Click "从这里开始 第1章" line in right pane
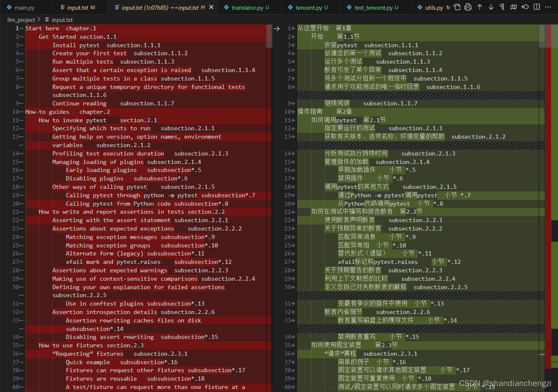Viewport: 558px width, 392px height. point(324,28)
